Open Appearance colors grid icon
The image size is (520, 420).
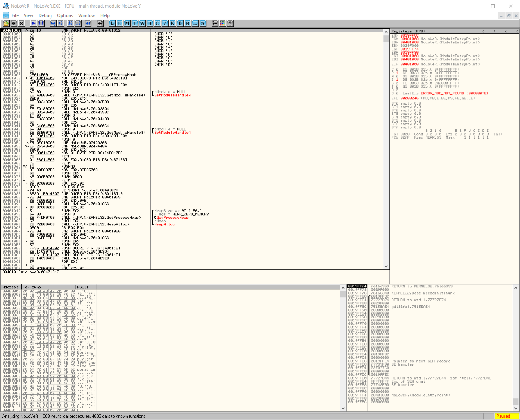pos(223,23)
